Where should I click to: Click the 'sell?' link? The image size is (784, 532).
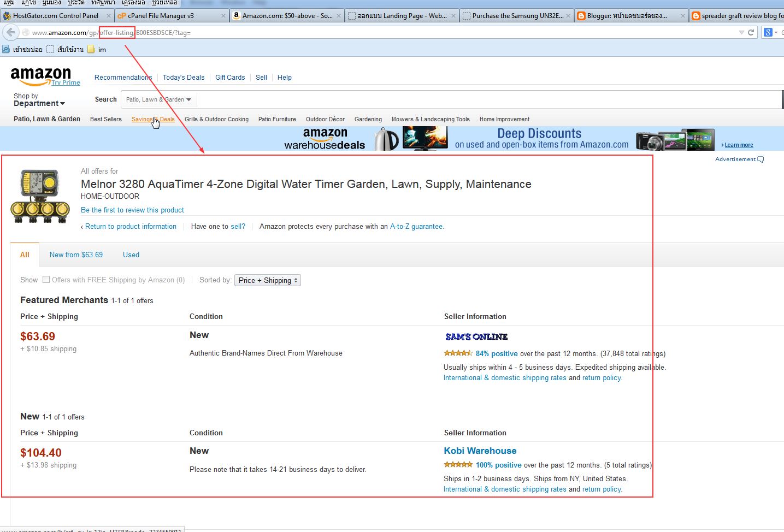click(x=238, y=227)
